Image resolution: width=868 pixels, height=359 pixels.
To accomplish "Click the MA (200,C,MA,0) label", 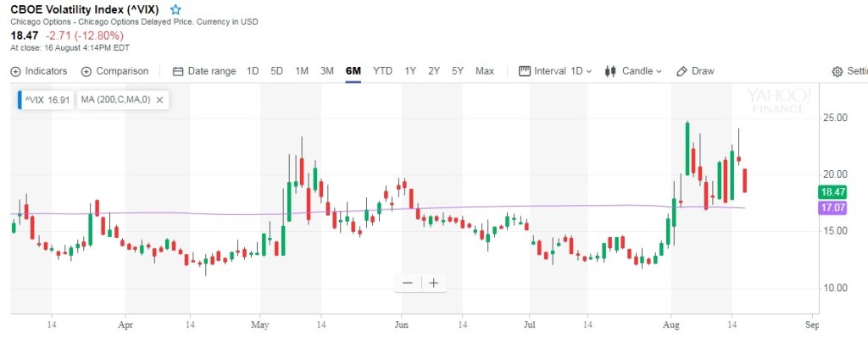I will click(115, 100).
